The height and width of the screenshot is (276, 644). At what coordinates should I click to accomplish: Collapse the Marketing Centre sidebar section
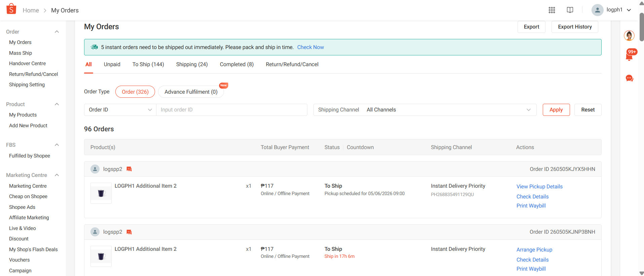click(57, 175)
